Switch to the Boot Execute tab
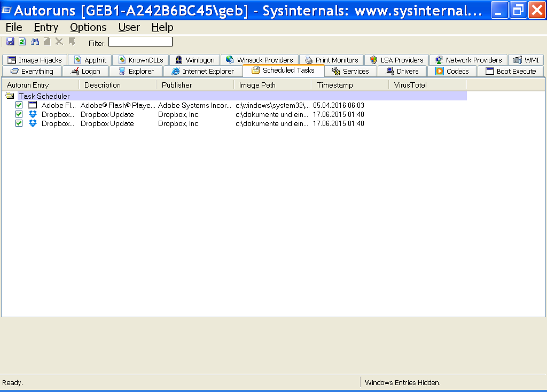The height and width of the screenshot is (392, 547). (x=511, y=71)
